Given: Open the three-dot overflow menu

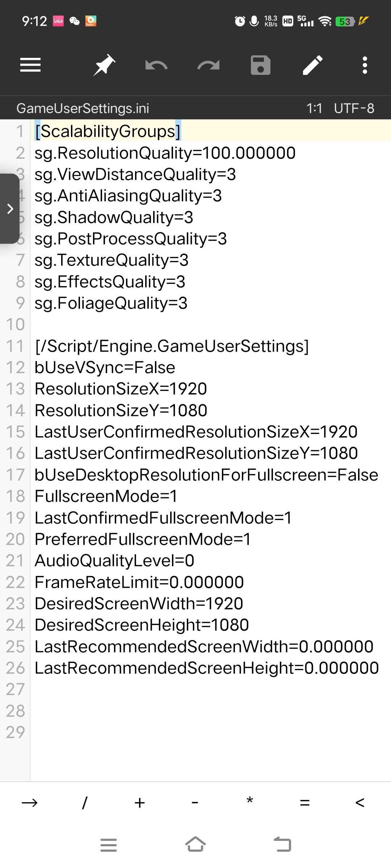Looking at the screenshot, I should (x=365, y=65).
